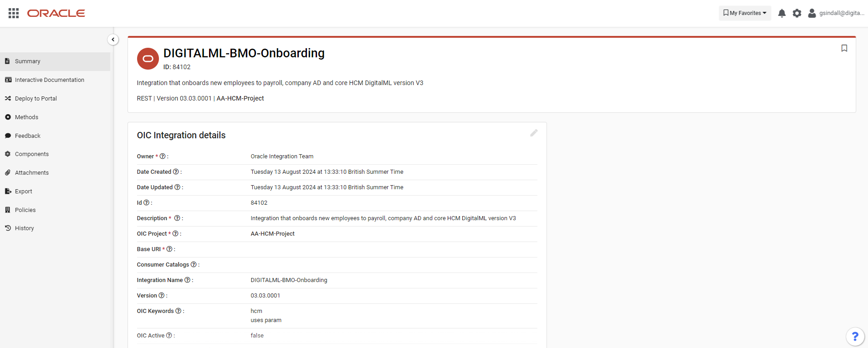Open the Components section
Viewport: 868px width, 348px height.
pos(55,154)
